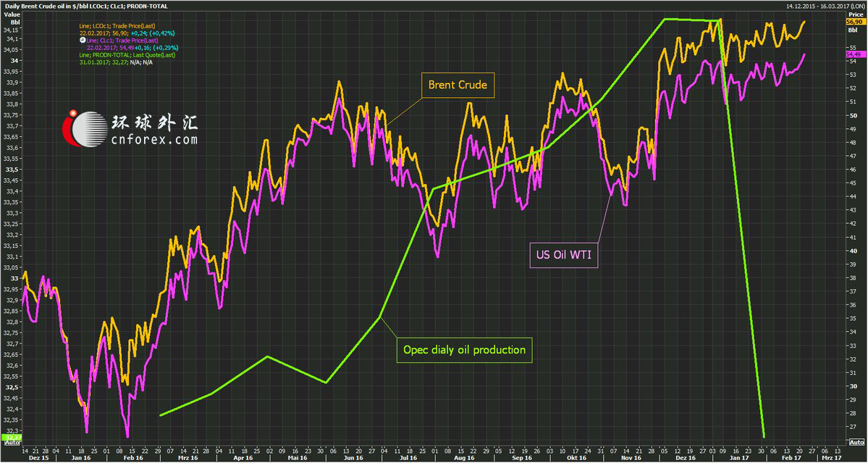Click the 'Mrz 17' month label on the time axis
This screenshot has height=463, width=868.
click(x=832, y=459)
